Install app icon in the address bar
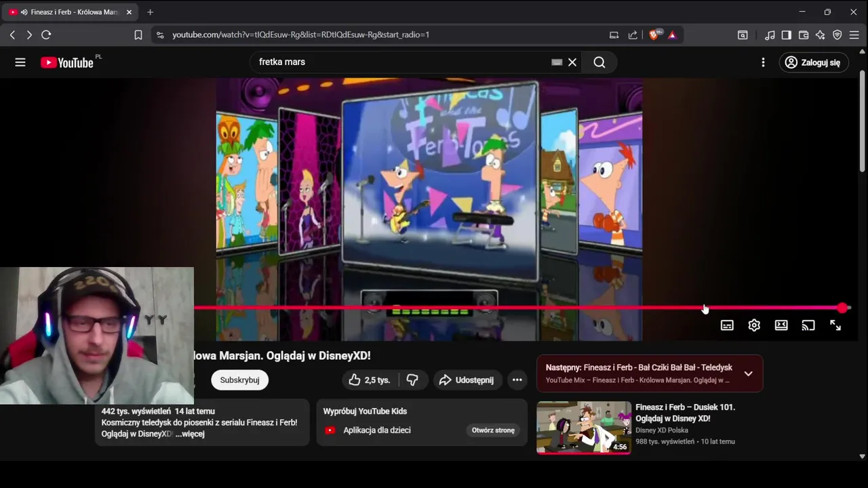Viewport: 868px width, 488px height. tap(614, 35)
